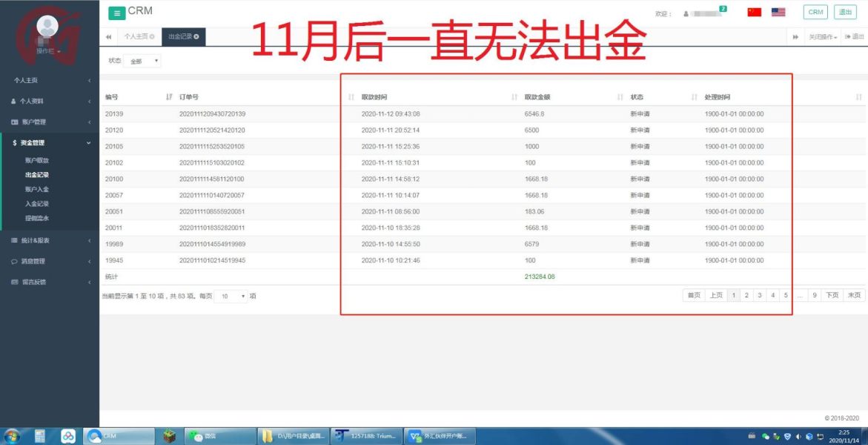The height and width of the screenshot is (445, 868).
Task: Expand the 消息管理 sidebar menu
Action: (50, 262)
